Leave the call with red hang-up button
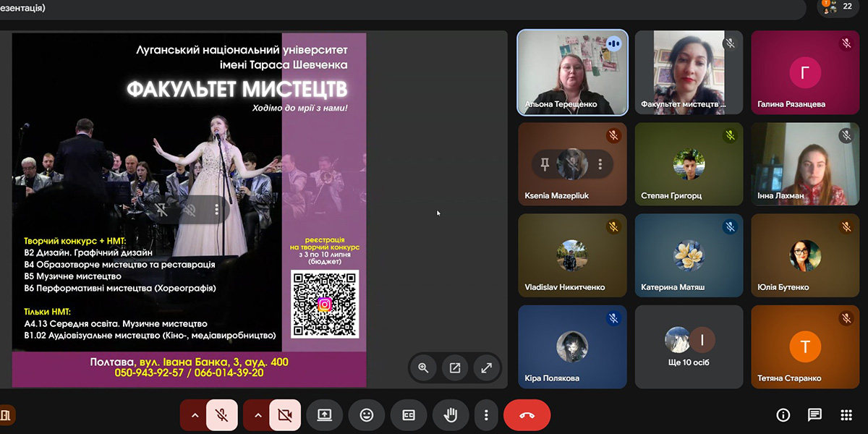This screenshot has width=868, height=434. tap(527, 415)
